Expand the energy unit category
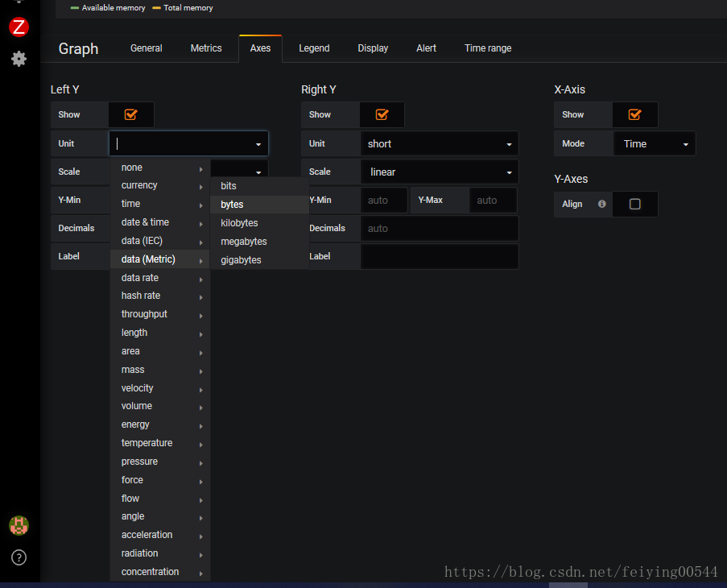 tap(160, 424)
